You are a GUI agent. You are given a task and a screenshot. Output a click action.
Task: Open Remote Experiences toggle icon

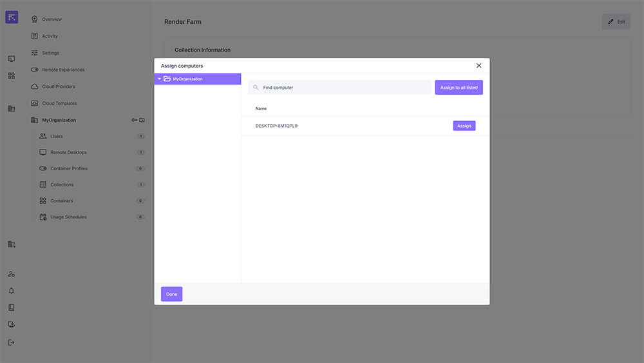tap(35, 70)
